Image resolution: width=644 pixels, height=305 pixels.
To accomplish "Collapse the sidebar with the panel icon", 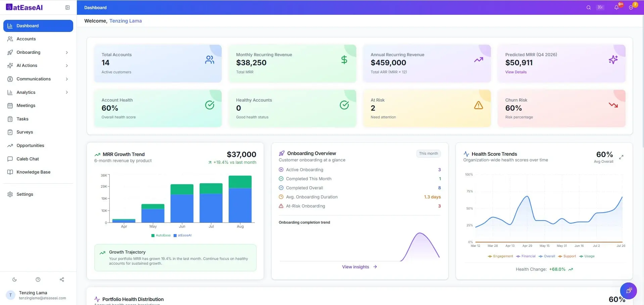I will 67,7.
